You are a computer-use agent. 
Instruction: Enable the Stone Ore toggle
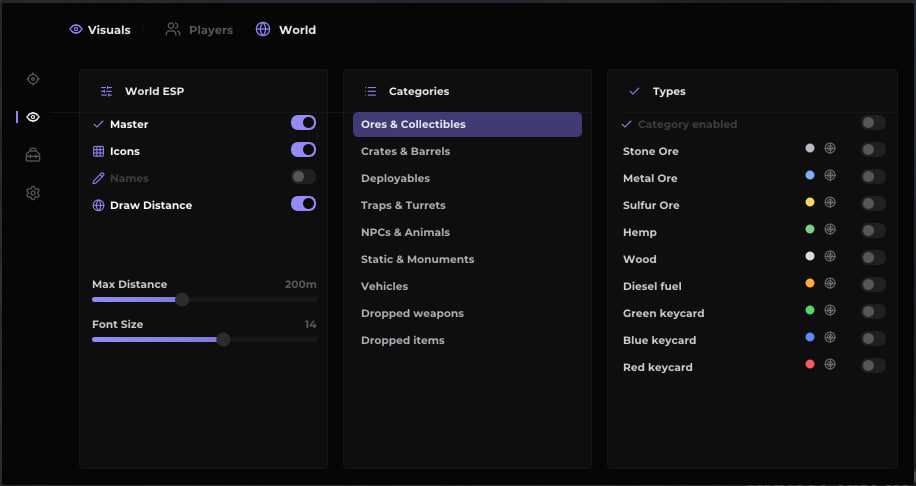[x=873, y=150]
